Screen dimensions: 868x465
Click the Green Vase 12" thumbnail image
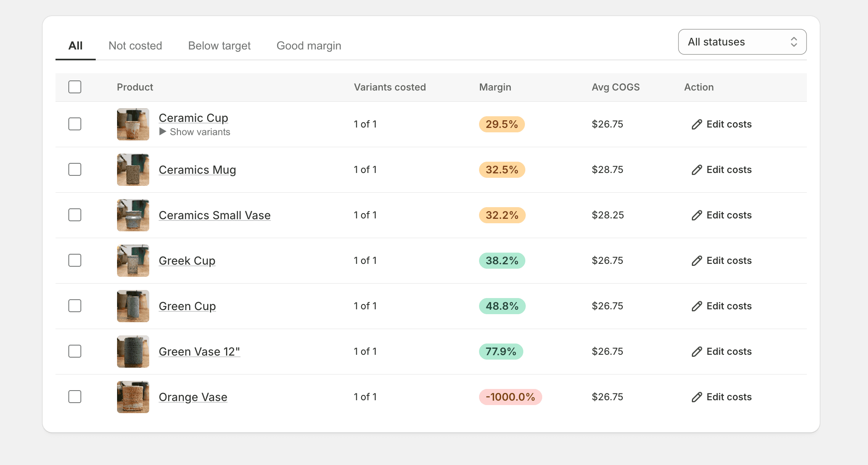[x=133, y=352]
